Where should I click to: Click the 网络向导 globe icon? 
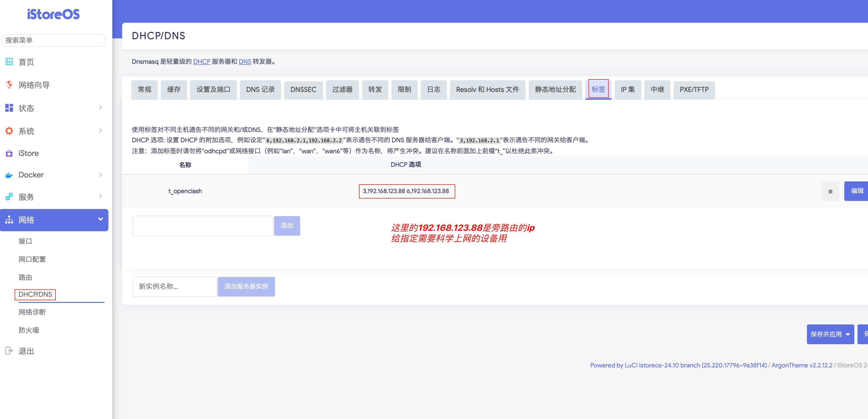9,85
